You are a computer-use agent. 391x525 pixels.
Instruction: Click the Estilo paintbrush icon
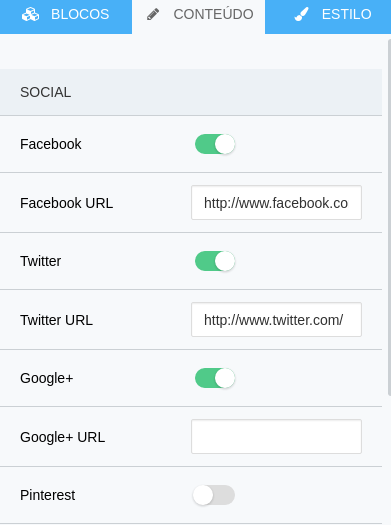(301, 14)
